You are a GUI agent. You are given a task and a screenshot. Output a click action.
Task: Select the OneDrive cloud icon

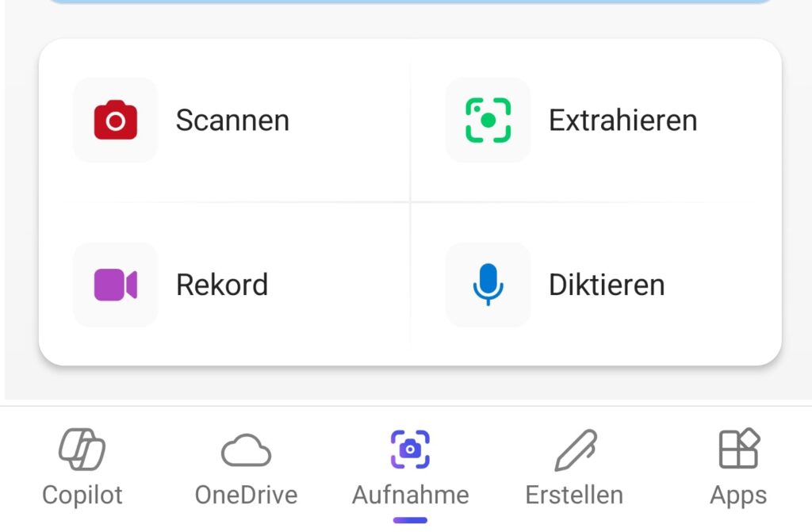[246, 450]
